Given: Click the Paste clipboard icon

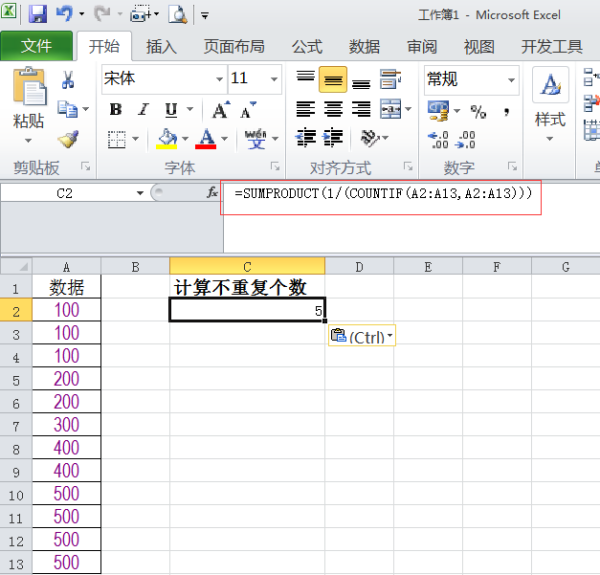Looking at the screenshot, I should click(x=29, y=86).
